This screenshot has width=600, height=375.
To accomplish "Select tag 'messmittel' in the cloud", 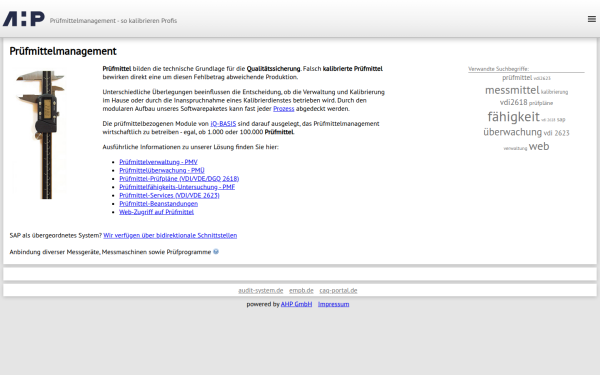I will click(x=512, y=90).
